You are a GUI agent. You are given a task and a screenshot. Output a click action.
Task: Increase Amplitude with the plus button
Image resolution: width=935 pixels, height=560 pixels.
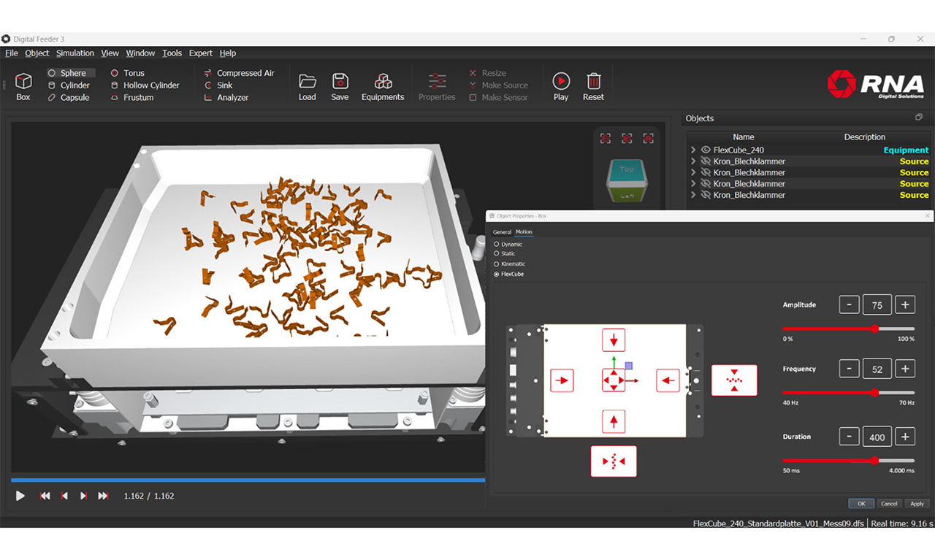click(x=905, y=304)
